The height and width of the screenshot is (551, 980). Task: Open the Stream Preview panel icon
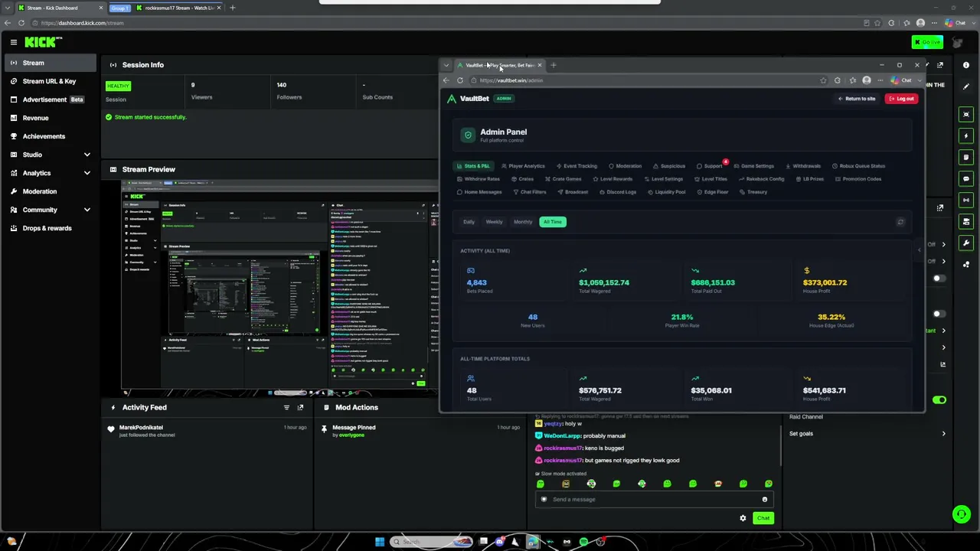pyautogui.click(x=113, y=169)
